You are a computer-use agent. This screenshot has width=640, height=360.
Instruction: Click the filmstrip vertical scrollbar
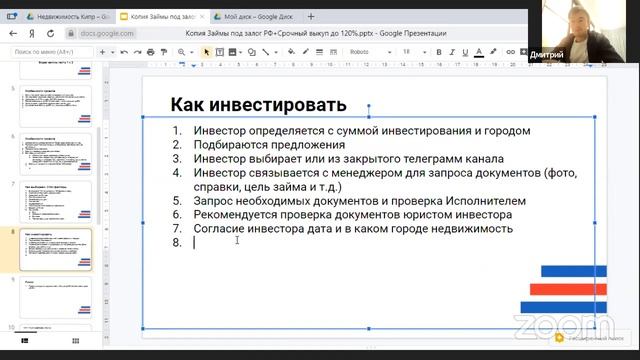[x=98, y=176]
